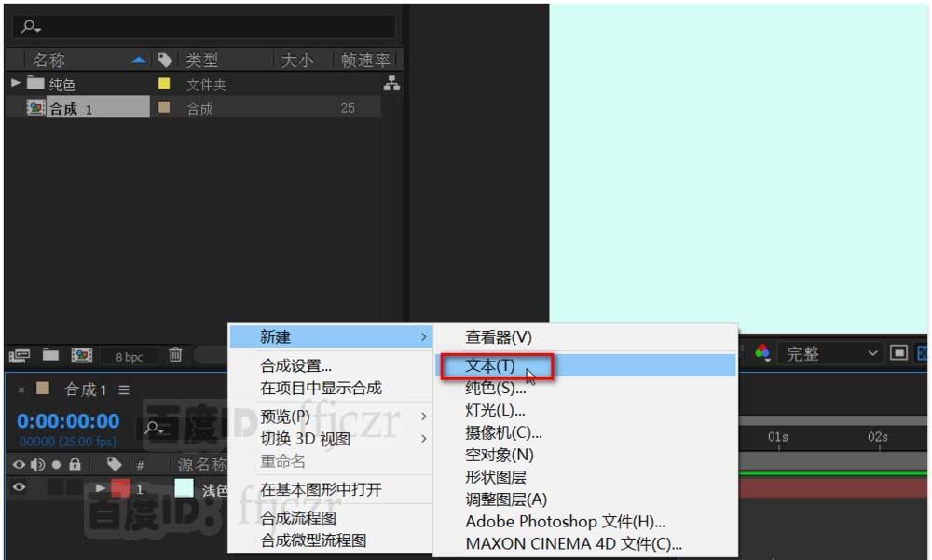Expand the 纯色 folder in project panel

point(15,83)
